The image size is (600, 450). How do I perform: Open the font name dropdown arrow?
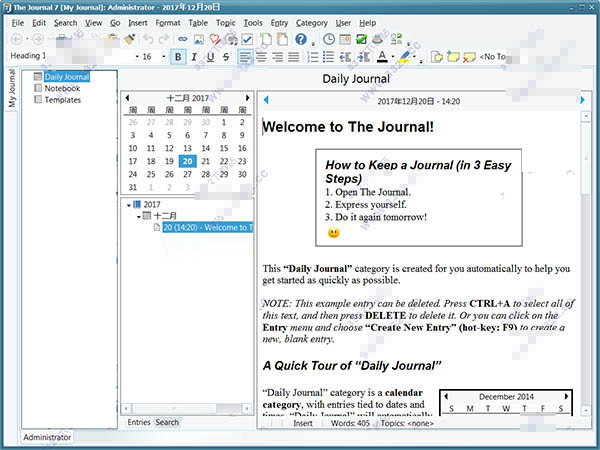137,57
